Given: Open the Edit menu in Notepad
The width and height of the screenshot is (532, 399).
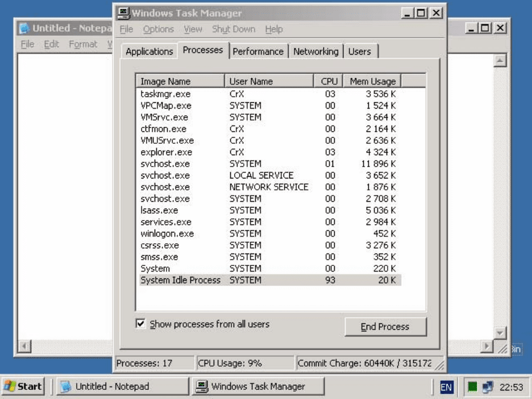Looking at the screenshot, I should (x=52, y=44).
